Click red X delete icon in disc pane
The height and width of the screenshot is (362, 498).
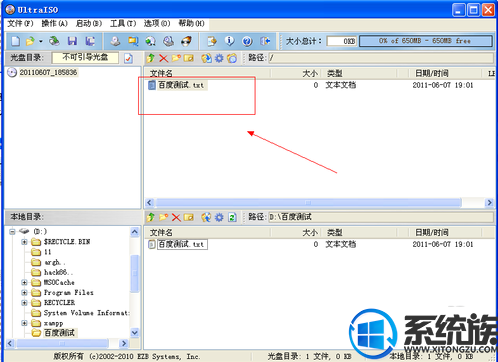[x=163, y=58]
